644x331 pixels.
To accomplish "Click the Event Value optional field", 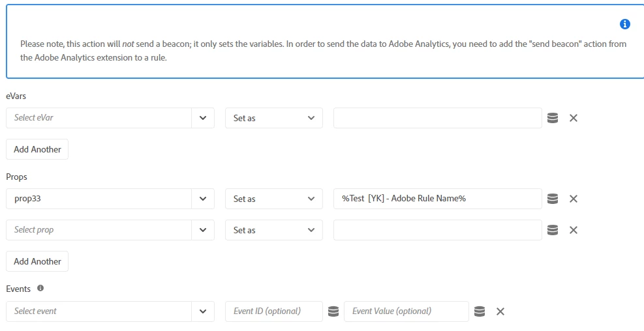I will [406, 311].
